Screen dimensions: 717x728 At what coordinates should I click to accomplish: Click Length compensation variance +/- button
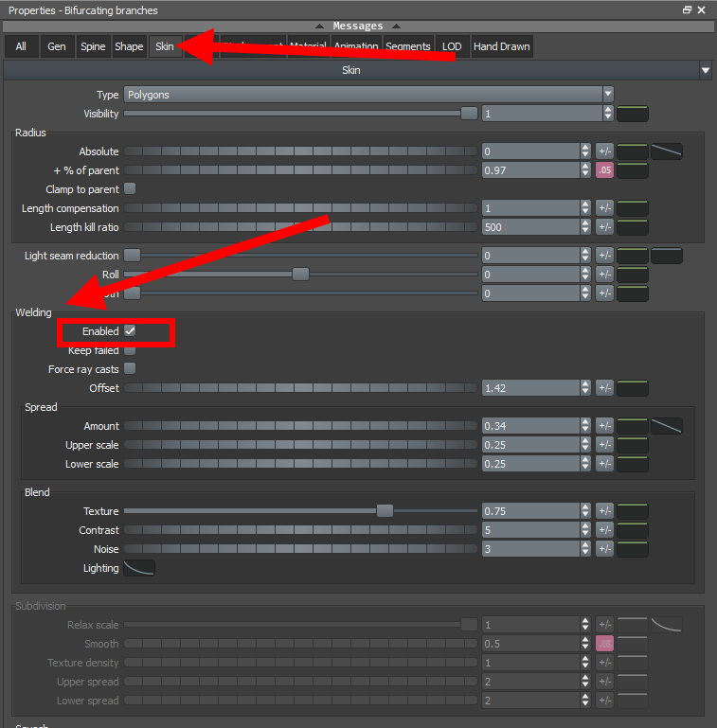click(x=604, y=208)
